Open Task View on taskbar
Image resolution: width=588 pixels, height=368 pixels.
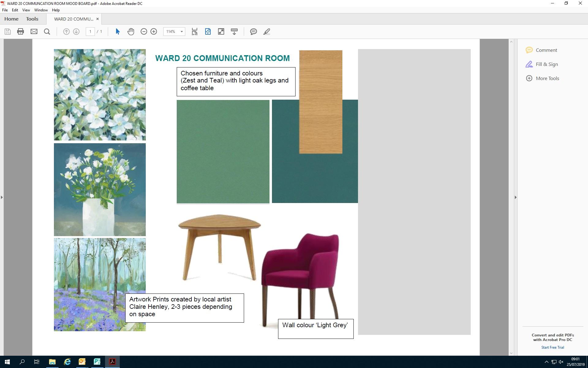(x=37, y=362)
